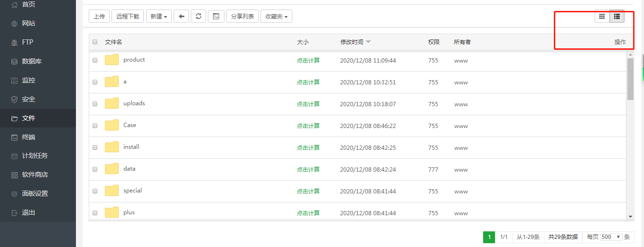The image size is (644, 247).
Task: Open the per-page 500 count dropdown
Action: (x=611, y=237)
